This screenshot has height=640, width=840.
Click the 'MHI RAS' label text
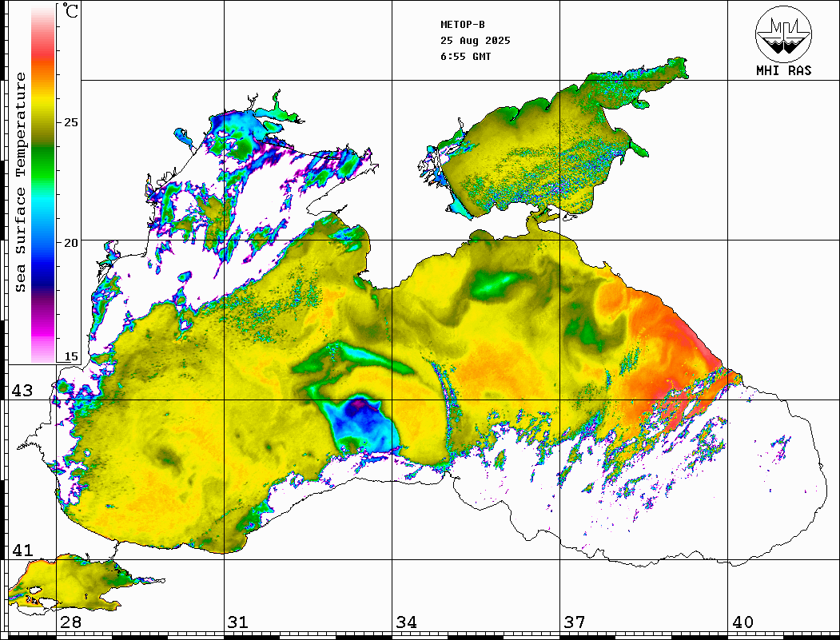tap(783, 70)
